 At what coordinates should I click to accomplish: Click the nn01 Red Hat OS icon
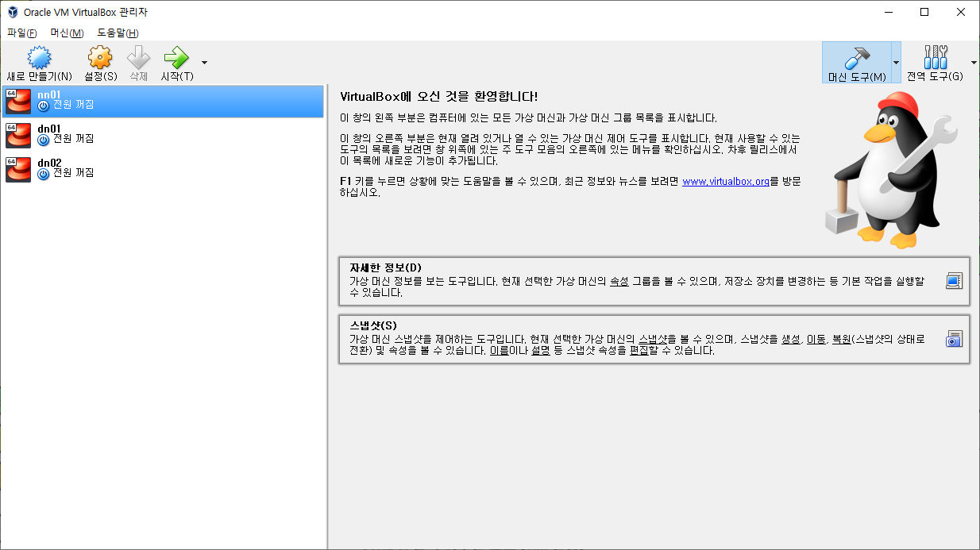click(x=18, y=102)
